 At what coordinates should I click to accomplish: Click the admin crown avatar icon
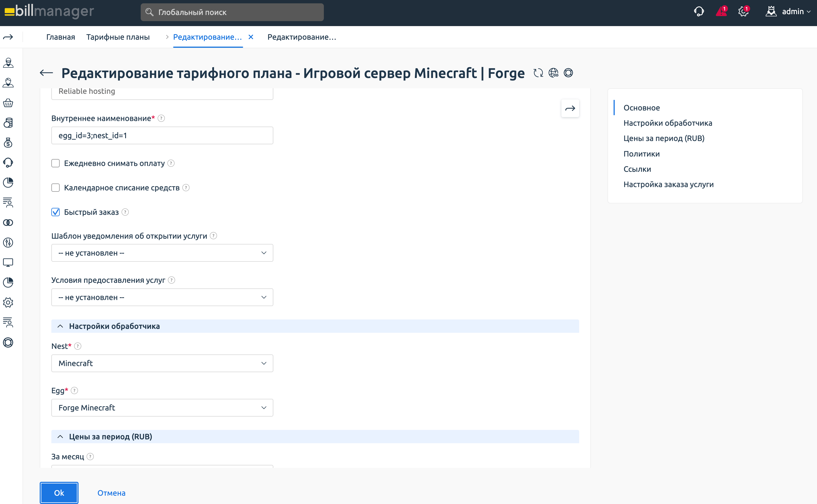771,11
